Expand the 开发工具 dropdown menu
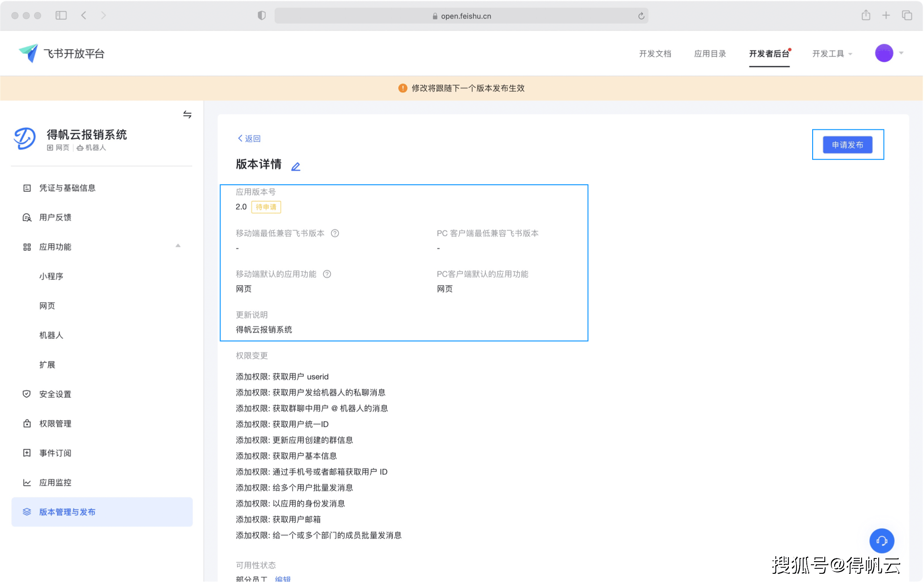This screenshot has width=924, height=585. click(832, 54)
